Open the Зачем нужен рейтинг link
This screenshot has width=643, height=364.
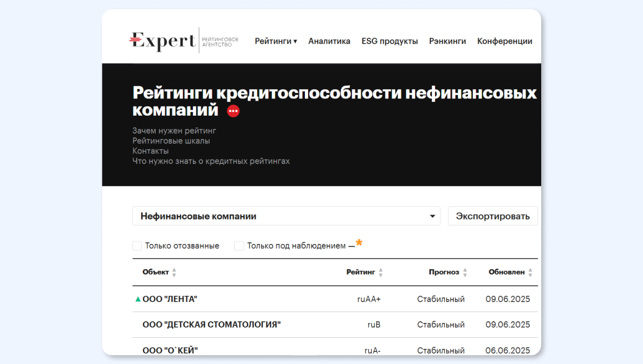click(174, 131)
